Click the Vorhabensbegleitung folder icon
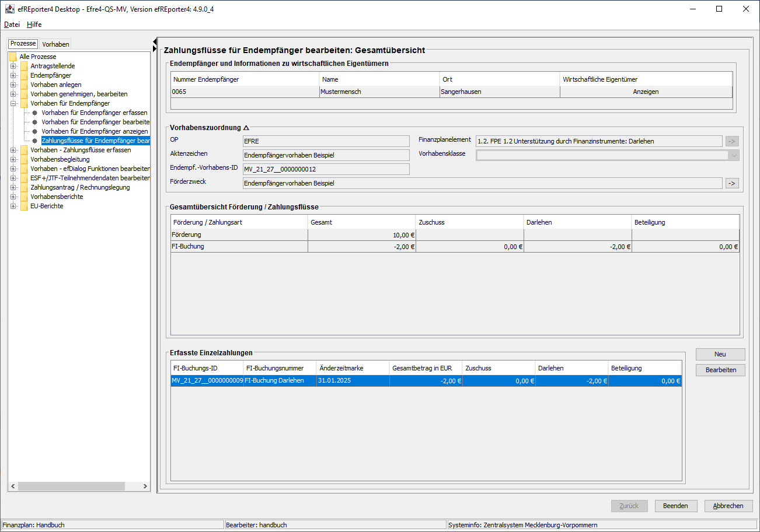The image size is (760, 532). point(24,159)
